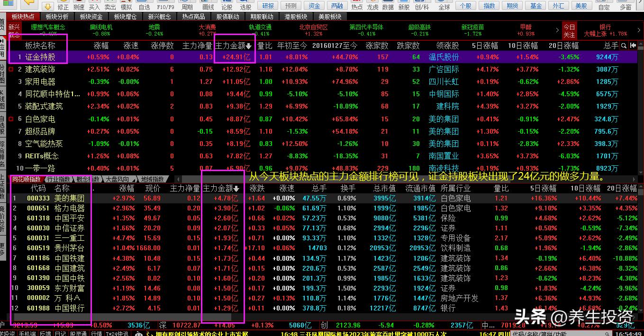
Task: Click the 研报 button
Action: (268, 6)
